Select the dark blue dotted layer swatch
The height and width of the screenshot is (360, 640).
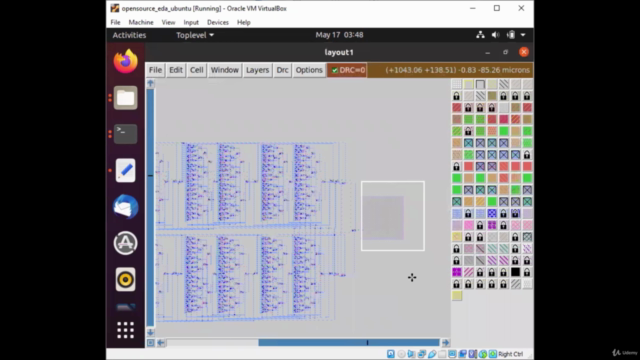click(492, 213)
